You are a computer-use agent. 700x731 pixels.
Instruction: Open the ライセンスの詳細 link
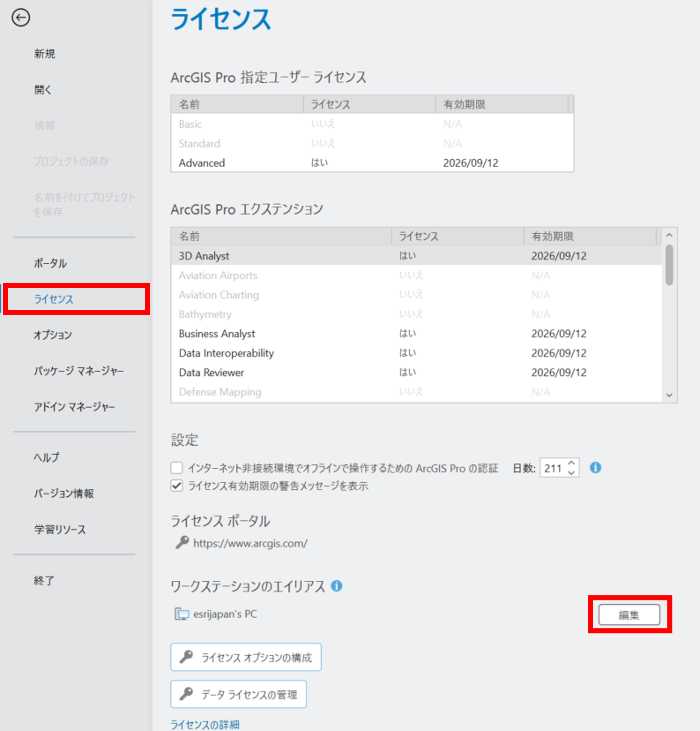205,724
